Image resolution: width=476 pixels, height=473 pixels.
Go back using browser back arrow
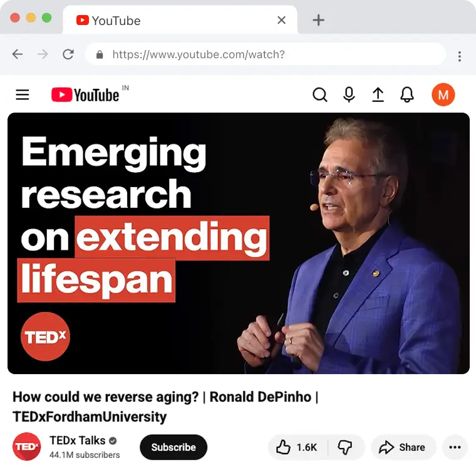tap(18, 54)
